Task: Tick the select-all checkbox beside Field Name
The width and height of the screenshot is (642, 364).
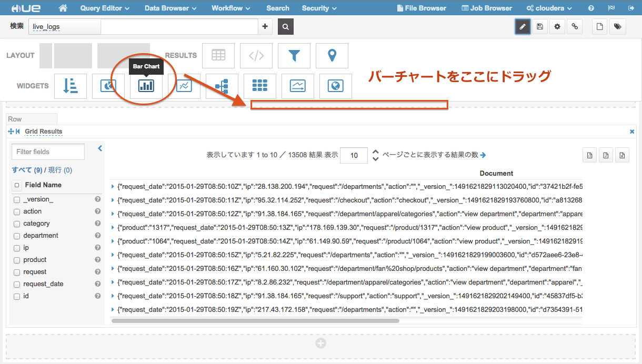Action: tap(17, 185)
